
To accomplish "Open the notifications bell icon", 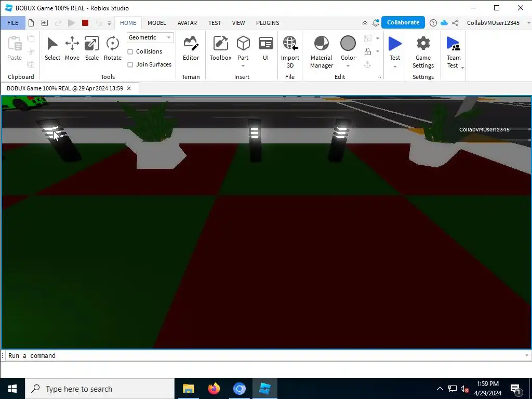I will coord(376,23).
